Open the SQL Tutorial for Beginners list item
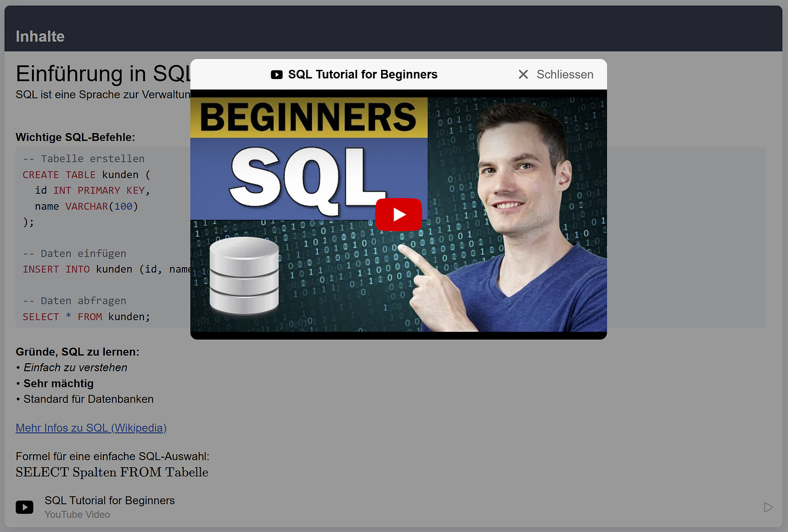788x532 pixels. point(393,507)
